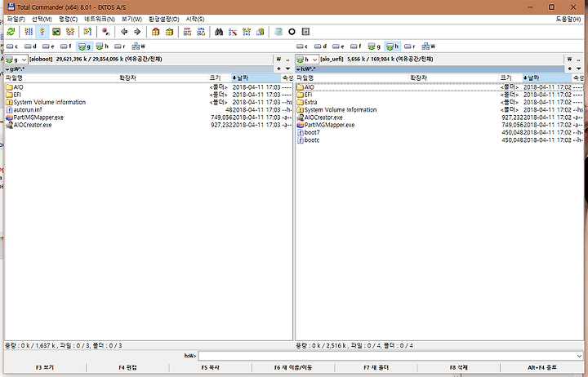Image resolution: width=588 pixels, height=377 pixels.
Task: Open left panel favorites star button
Action: pyautogui.click(x=278, y=69)
